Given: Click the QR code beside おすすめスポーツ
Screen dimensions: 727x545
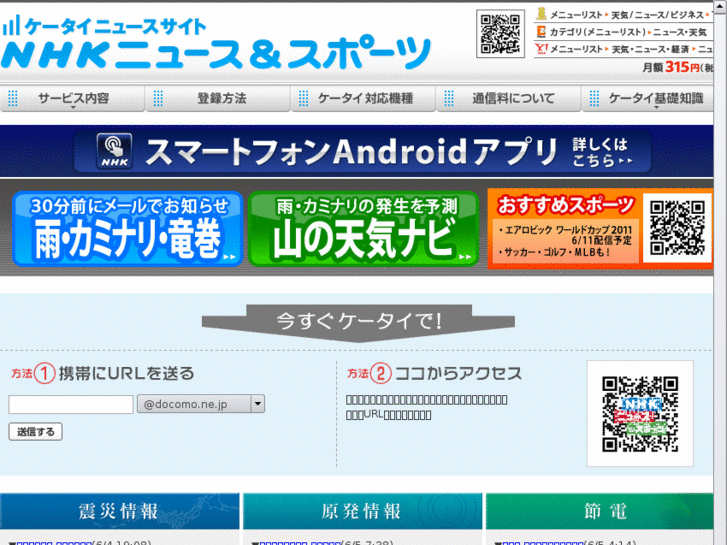Looking at the screenshot, I should (x=677, y=228).
